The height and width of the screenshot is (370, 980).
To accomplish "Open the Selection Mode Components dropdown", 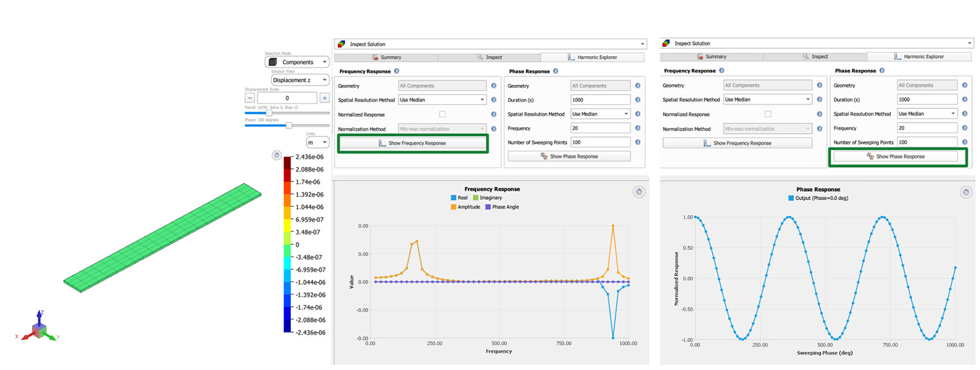I will [298, 62].
